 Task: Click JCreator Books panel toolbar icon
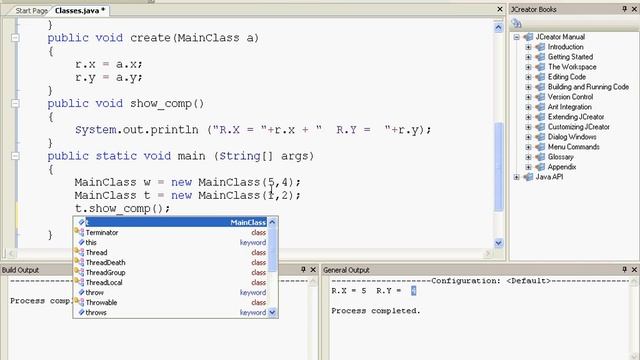tap(517, 23)
